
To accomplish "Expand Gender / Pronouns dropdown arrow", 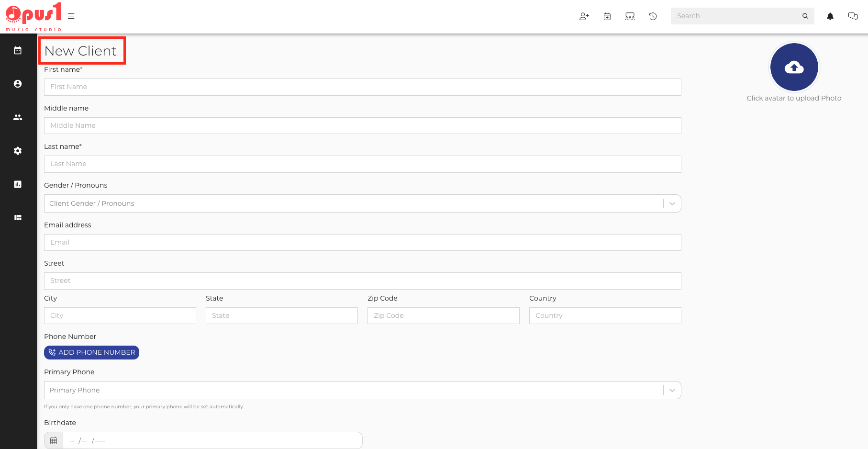I will click(x=672, y=203).
